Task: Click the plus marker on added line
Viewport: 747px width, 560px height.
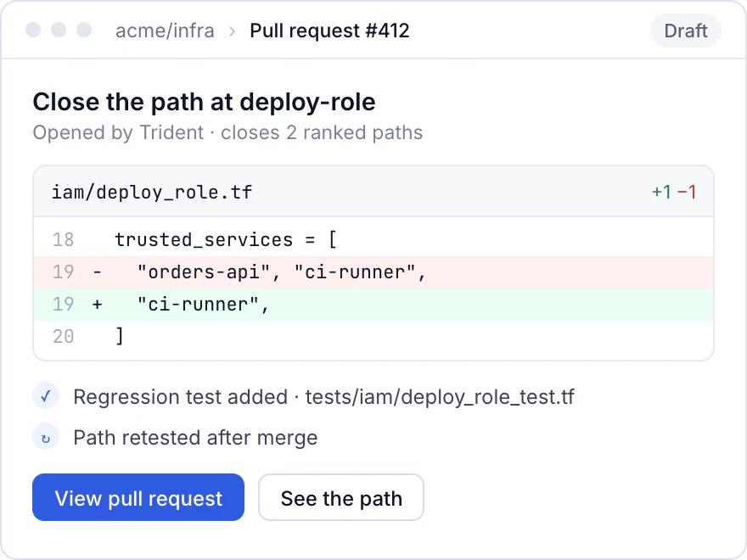Action: (97, 305)
